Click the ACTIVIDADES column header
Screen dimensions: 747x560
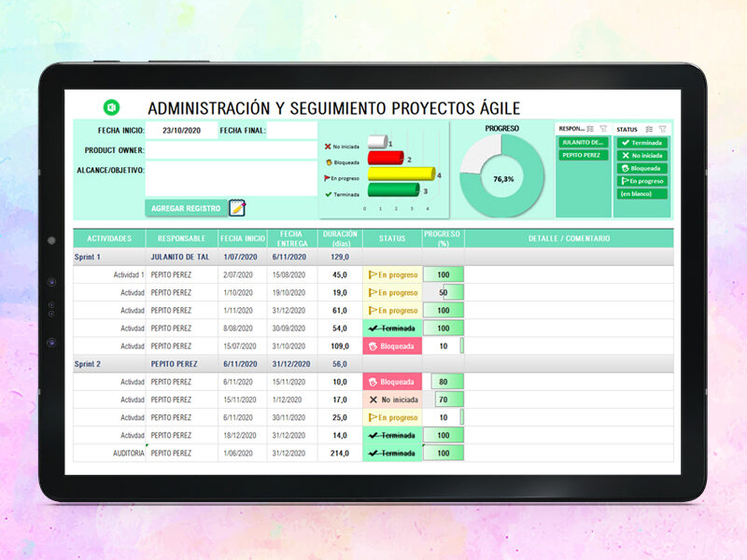click(x=109, y=239)
